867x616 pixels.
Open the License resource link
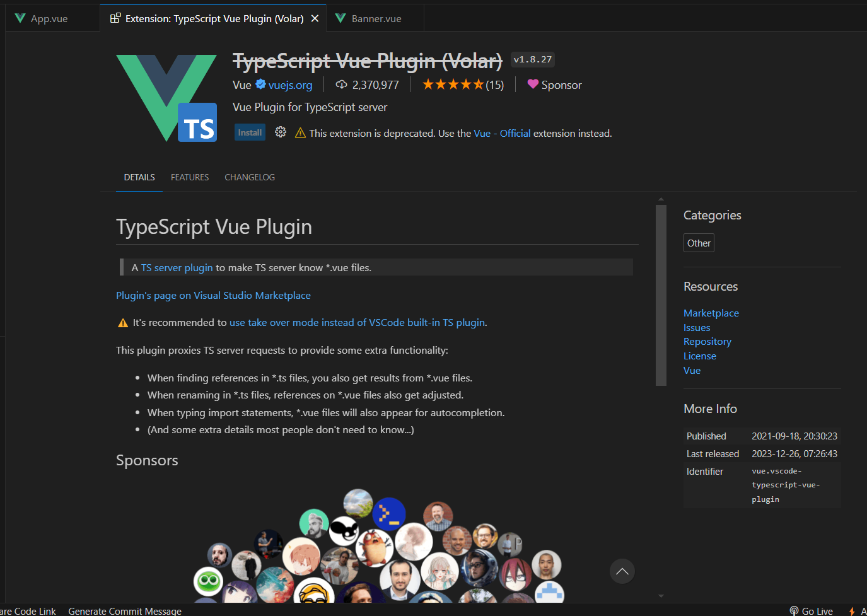700,356
